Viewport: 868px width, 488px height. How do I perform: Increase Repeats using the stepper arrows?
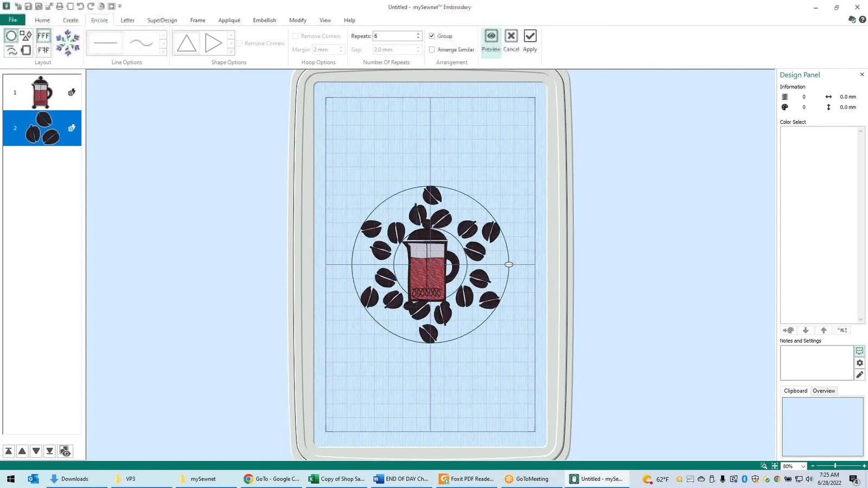417,34
